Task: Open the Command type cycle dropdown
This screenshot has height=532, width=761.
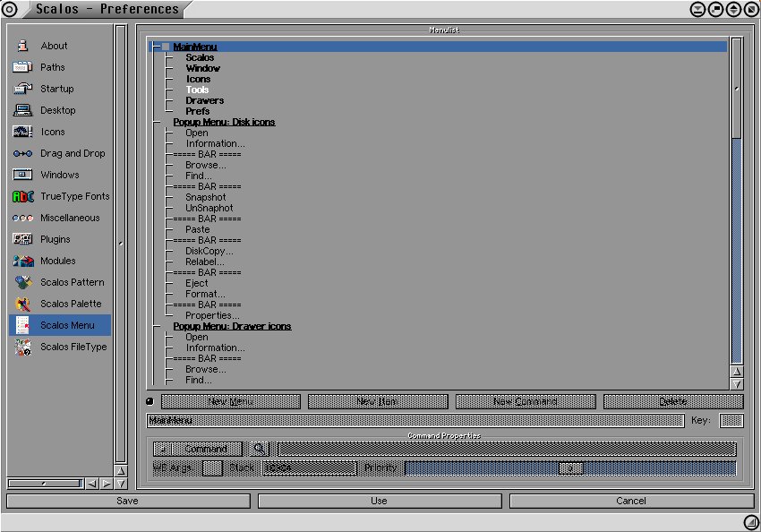Action: [198, 449]
